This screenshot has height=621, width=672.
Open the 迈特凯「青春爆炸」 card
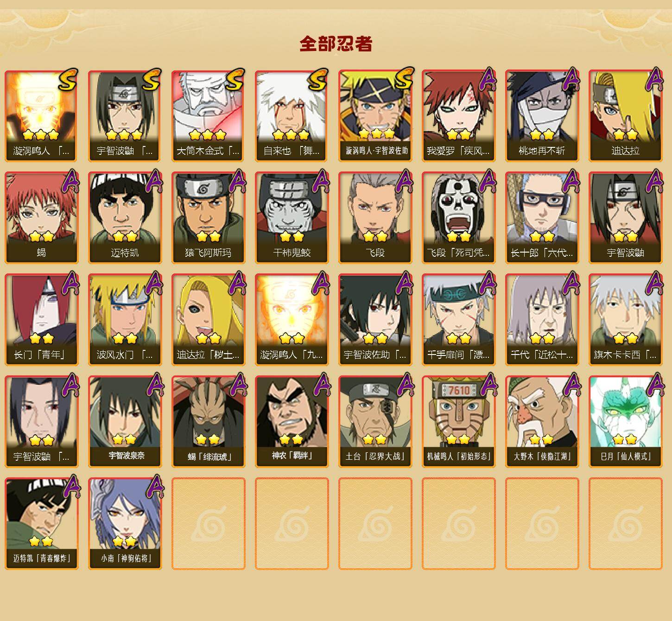tap(41, 524)
